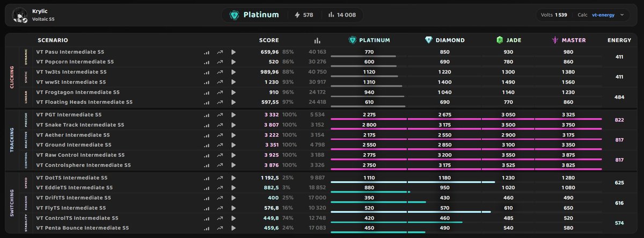Viewport: 644px width, 238px height.
Task: Click the bar-chart icon for VT Popcorn Intermediate S5
Action: pos(207,62)
